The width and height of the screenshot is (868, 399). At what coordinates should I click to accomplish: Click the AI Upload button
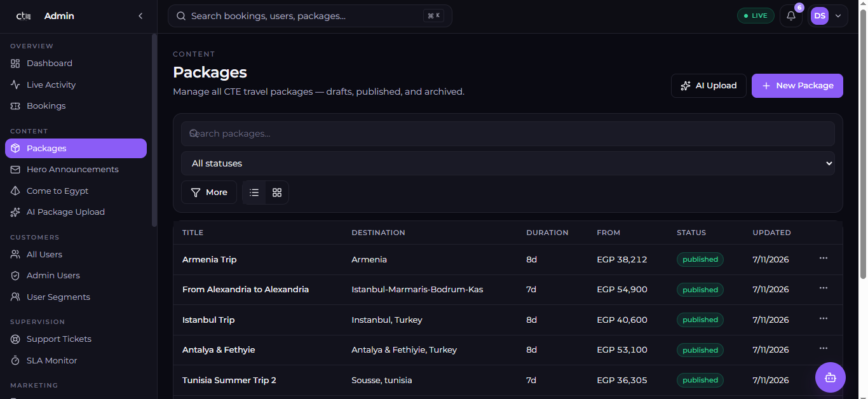point(709,86)
